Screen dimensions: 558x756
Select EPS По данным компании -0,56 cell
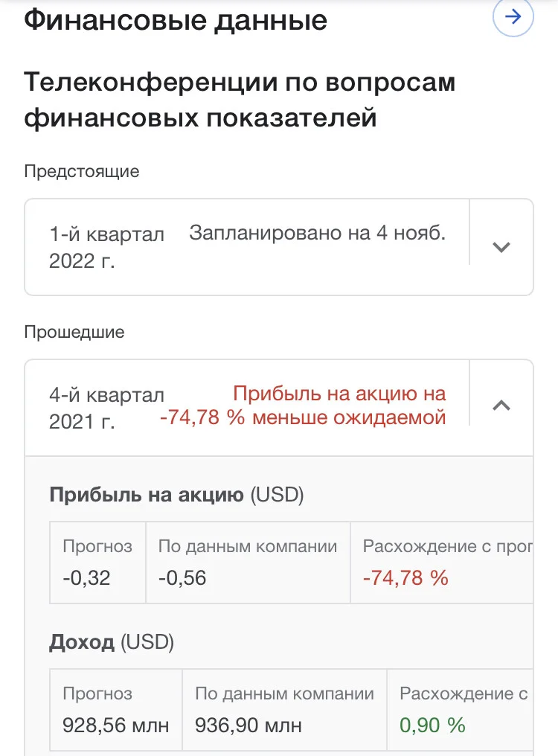[x=248, y=563]
